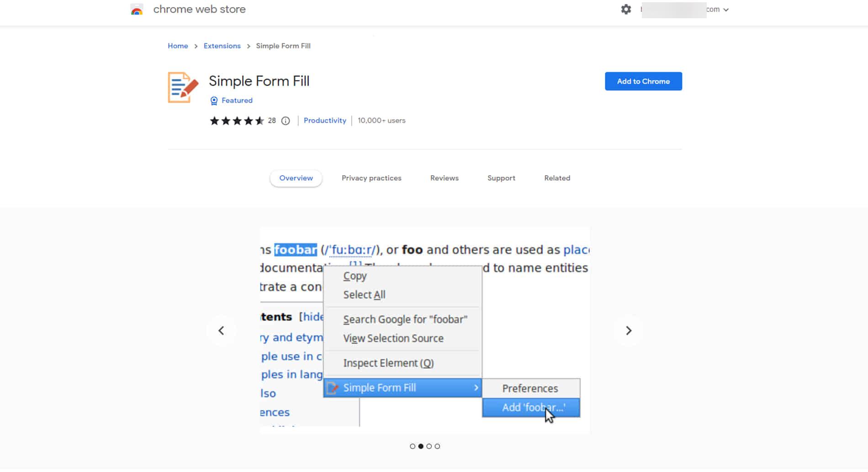This screenshot has height=472, width=868.
Task: Click the star rating stars
Action: 238,121
